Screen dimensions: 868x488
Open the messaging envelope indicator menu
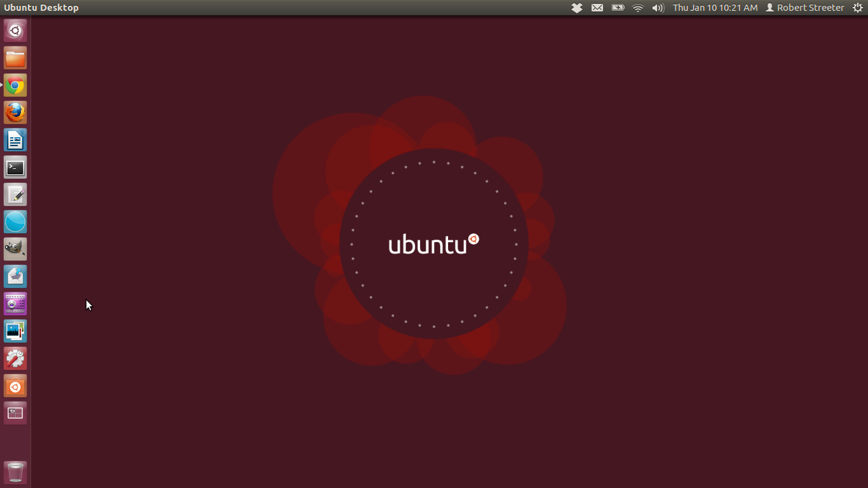(597, 8)
